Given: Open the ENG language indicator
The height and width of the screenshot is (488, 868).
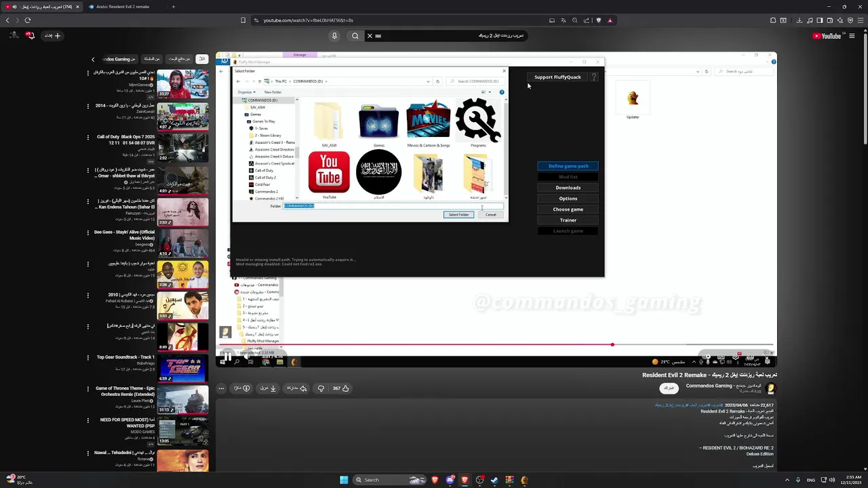Looking at the screenshot, I should coord(811,480).
